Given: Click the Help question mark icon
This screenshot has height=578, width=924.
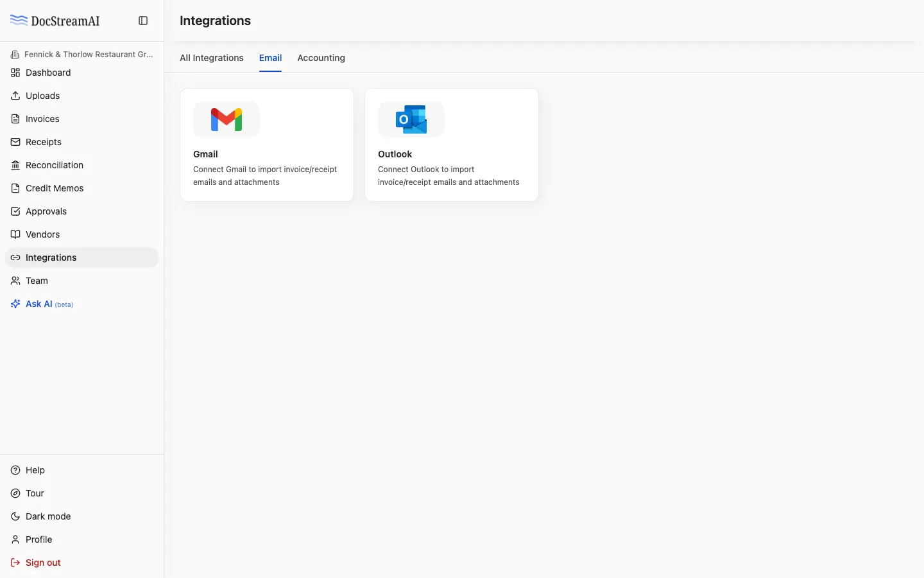Looking at the screenshot, I should tap(15, 470).
